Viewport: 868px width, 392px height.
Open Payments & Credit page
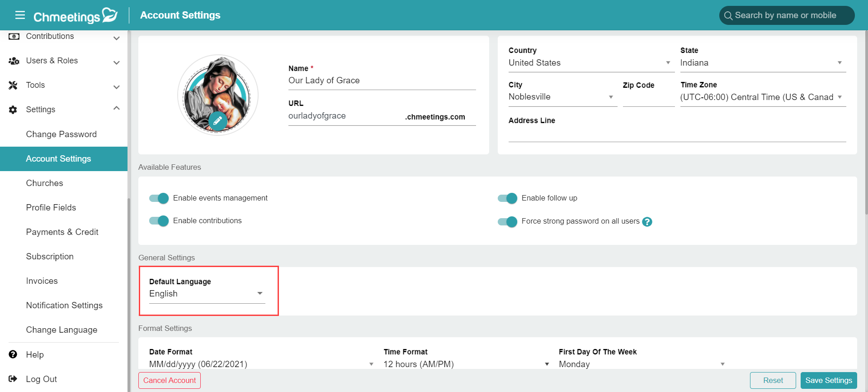(x=63, y=232)
